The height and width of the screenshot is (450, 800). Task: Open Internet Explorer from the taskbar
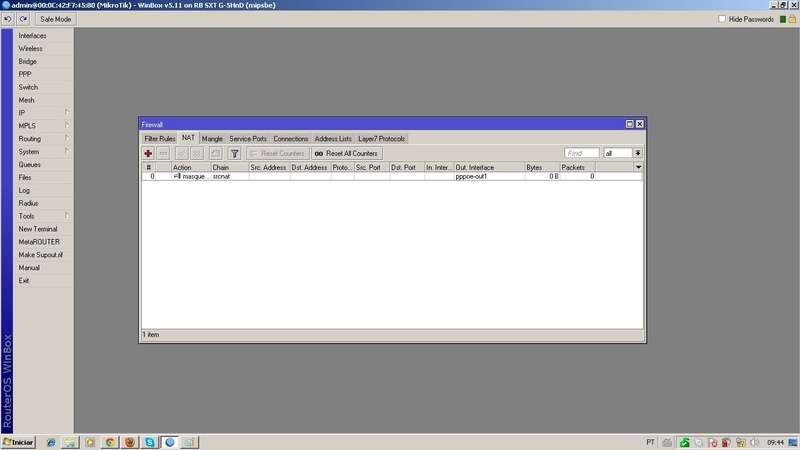point(51,442)
